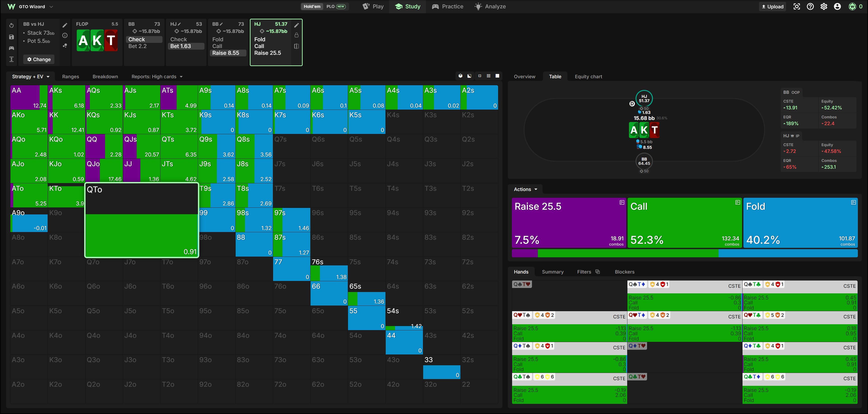Open the Blockers tab
Image resolution: width=868 pixels, height=414 pixels.
[x=624, y=272]
